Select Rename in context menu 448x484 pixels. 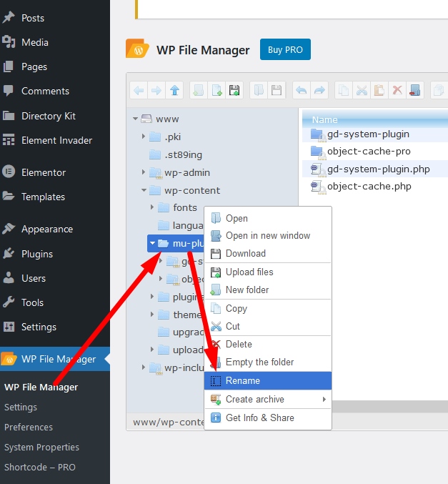pos(268,380)
